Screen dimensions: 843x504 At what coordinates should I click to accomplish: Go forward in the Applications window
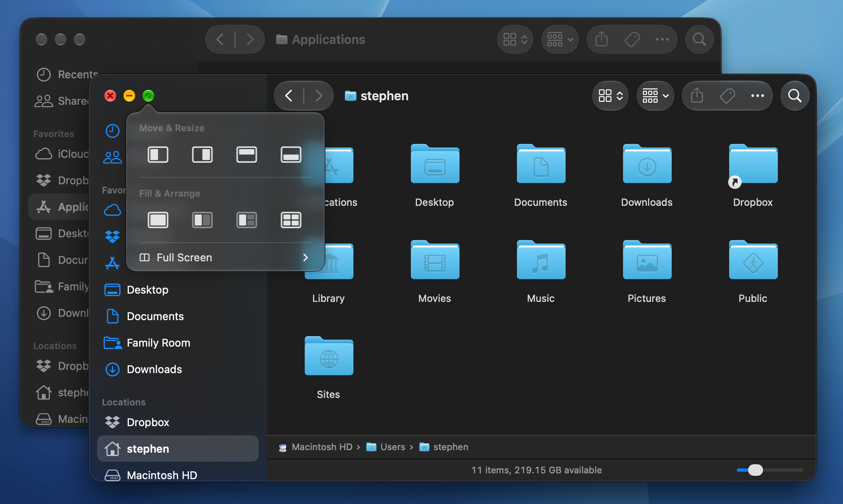click(250, 39)
